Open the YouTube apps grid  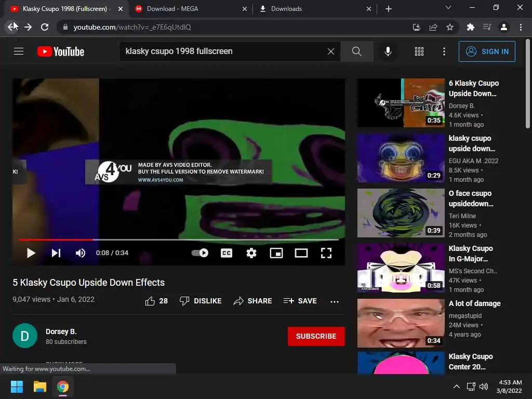(x=419, y=51)
